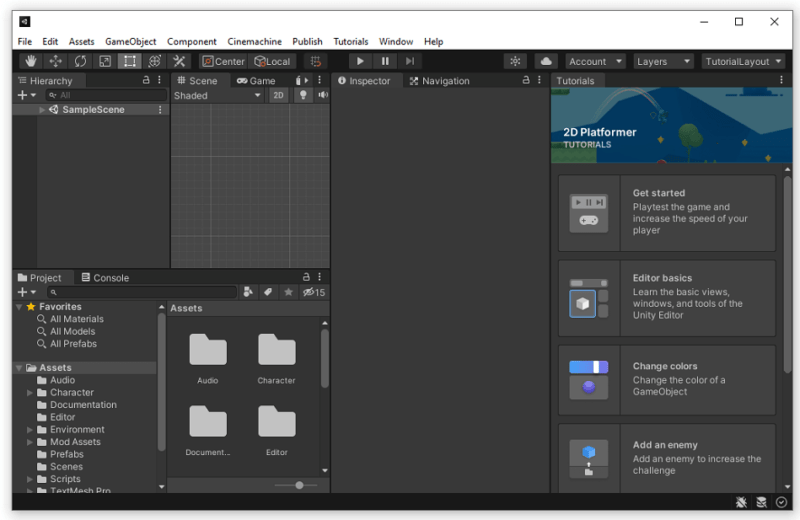Open the Change colors tutorial
Screen dimensions: 800x520
pyautogui.click(x=667, y=380)
